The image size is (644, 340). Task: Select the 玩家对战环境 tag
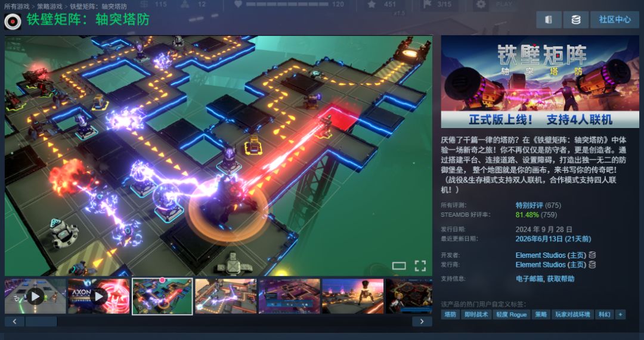pyautogui.click(x=572, y=314)
